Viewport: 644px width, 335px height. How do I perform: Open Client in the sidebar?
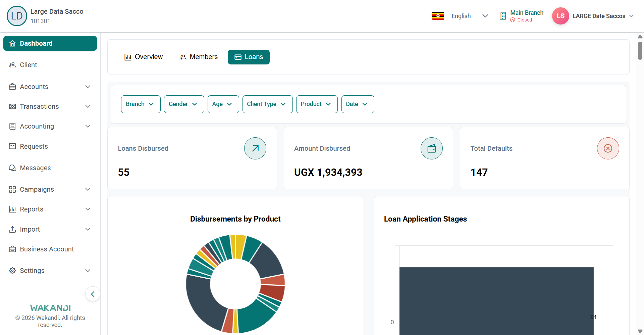(50, 65)
